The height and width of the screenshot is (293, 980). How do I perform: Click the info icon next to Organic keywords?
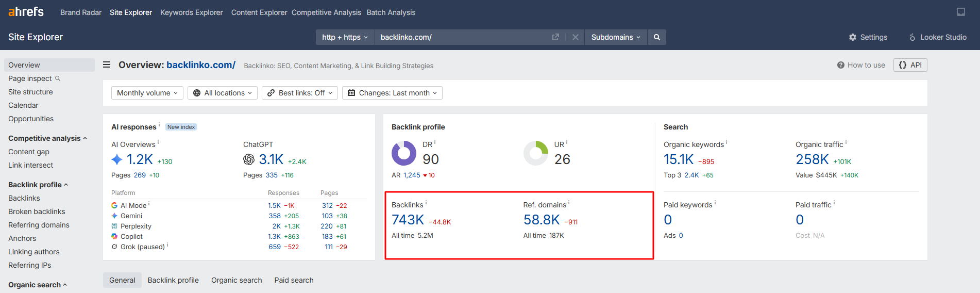[726, 142]
